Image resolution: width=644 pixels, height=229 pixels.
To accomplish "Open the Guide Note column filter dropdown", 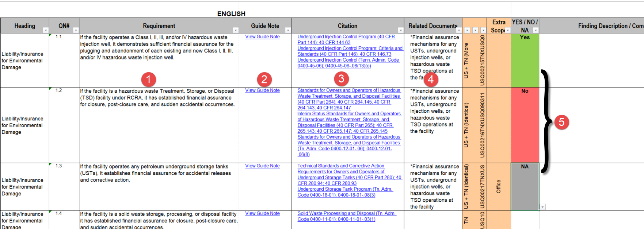I will [x=288, y=30].
